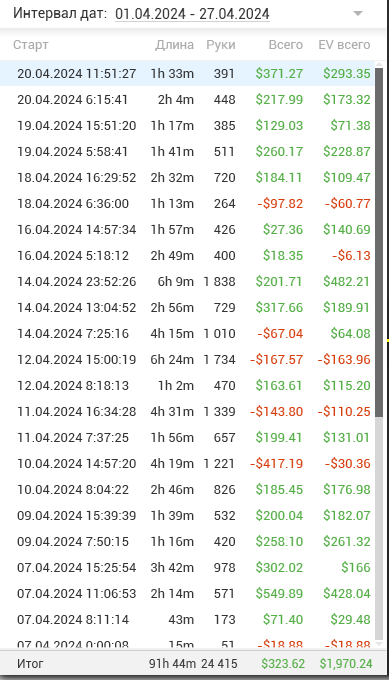Sort by Длина column header

click(174, 45)
